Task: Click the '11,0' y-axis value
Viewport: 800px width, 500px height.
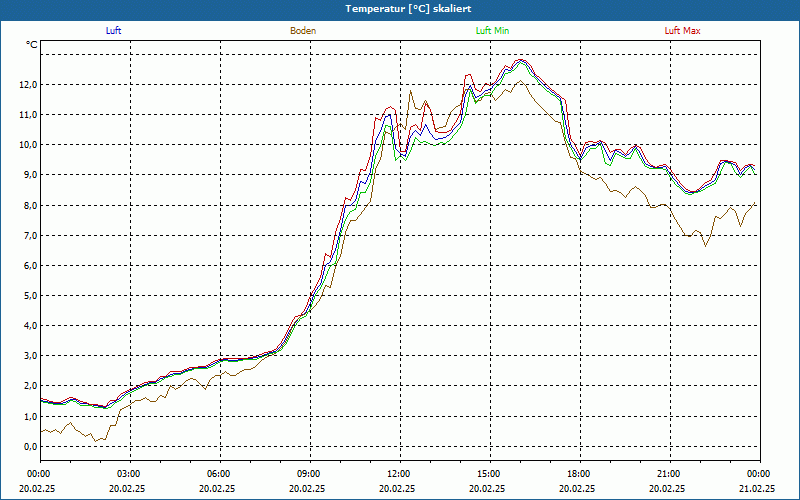Action: (x=28, y=115)
